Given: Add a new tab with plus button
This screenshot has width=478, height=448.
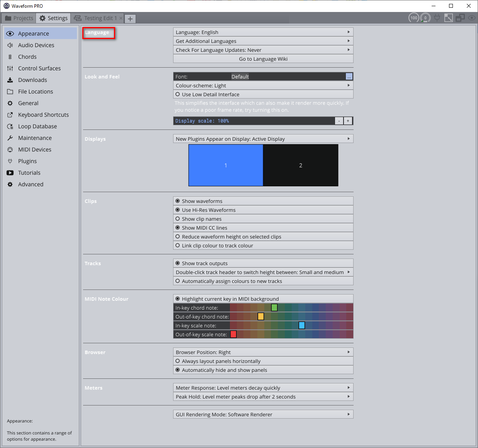Looking at the screenshot, I should [x=130, y=19].
